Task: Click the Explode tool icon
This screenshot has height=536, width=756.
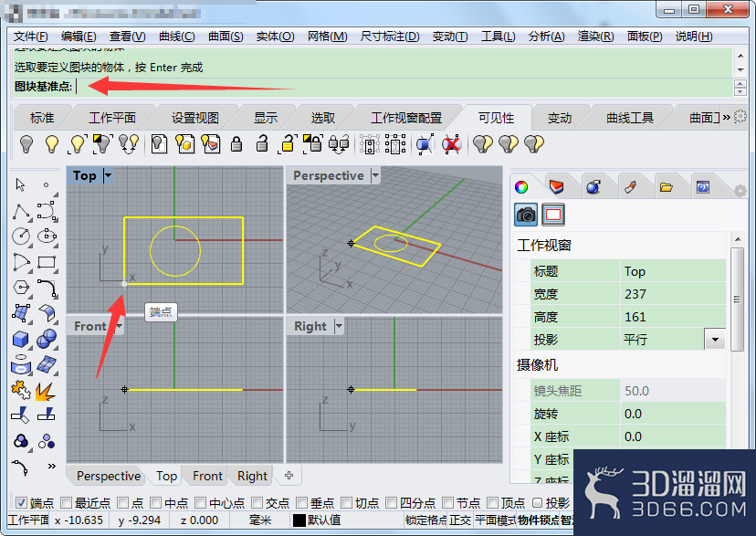Action: pos(45,391)
